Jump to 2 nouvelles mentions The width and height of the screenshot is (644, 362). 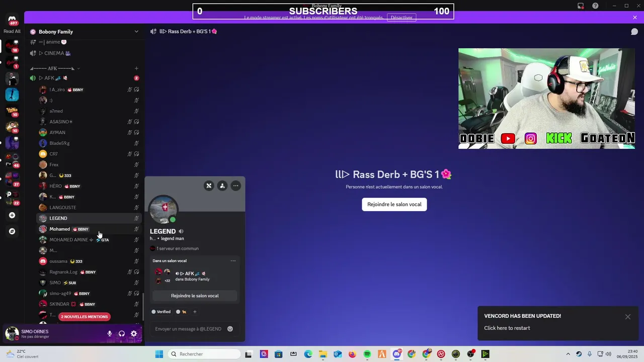[x=84, y=317]
